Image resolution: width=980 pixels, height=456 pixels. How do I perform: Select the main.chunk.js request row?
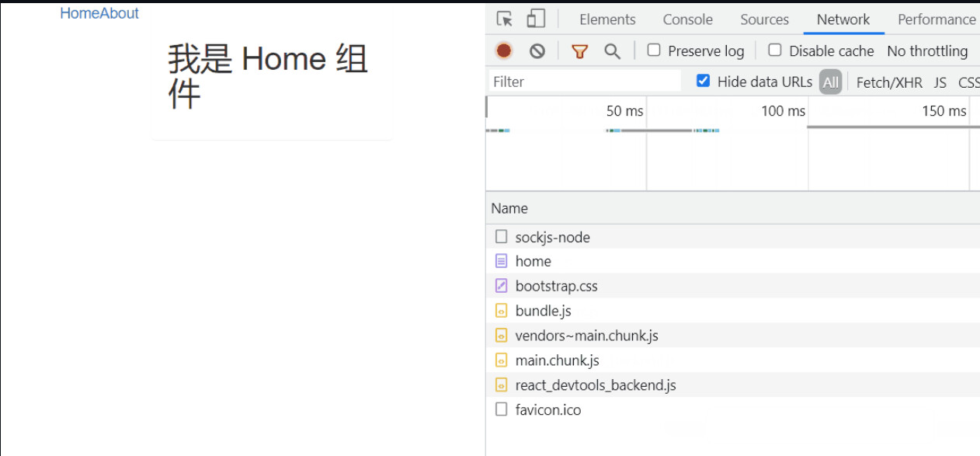click(x=733, y=360)
